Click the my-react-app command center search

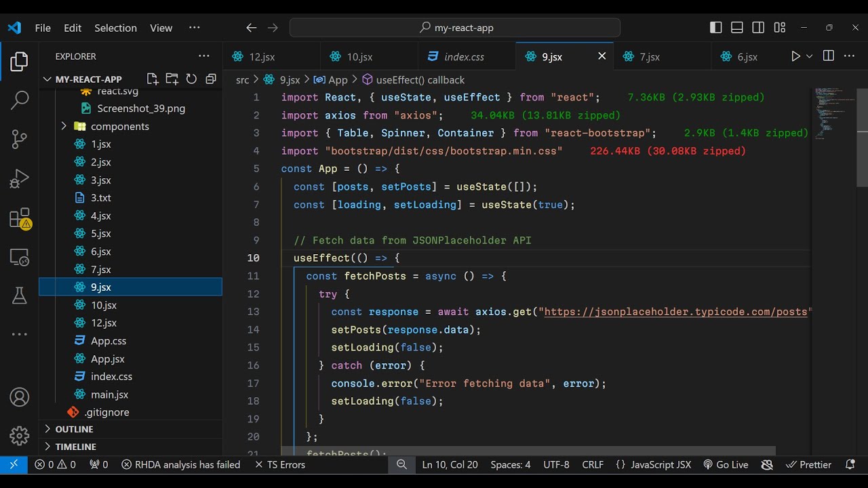455,28
